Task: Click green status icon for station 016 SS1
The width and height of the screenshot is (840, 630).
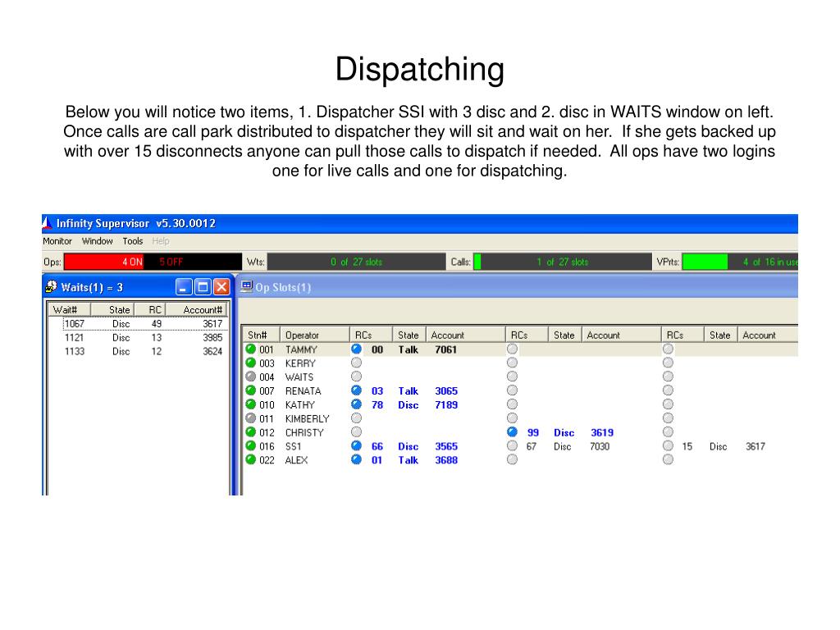Action: 250,445
